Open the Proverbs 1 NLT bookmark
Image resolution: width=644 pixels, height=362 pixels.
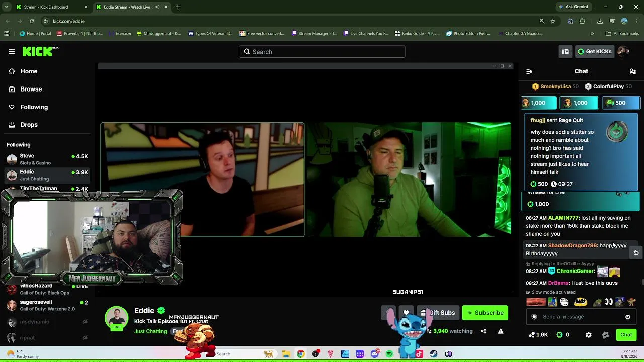(79, 34)
